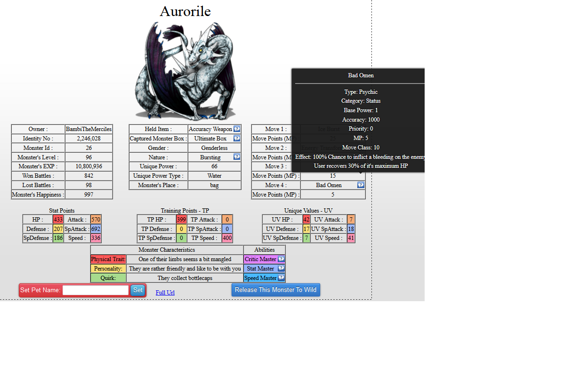This screenshot has width=588, height=378.
Task: Click help icon beside Bad Omen move
Action: click(x=361, y=185)
